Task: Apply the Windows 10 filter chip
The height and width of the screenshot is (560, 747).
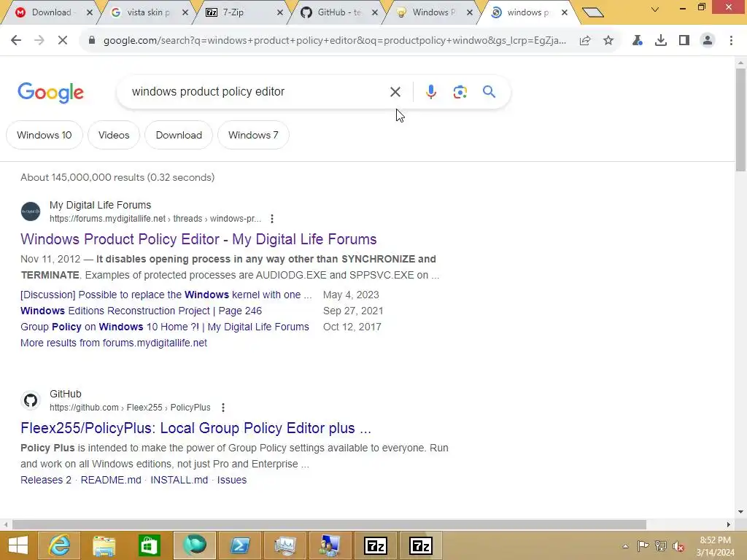Action: 44,135
